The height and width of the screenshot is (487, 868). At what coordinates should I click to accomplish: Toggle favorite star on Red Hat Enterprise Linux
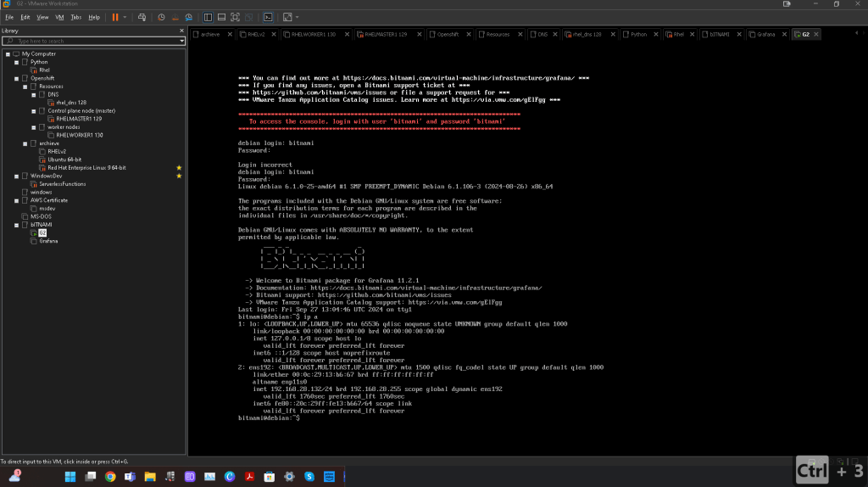pos(179,168)
